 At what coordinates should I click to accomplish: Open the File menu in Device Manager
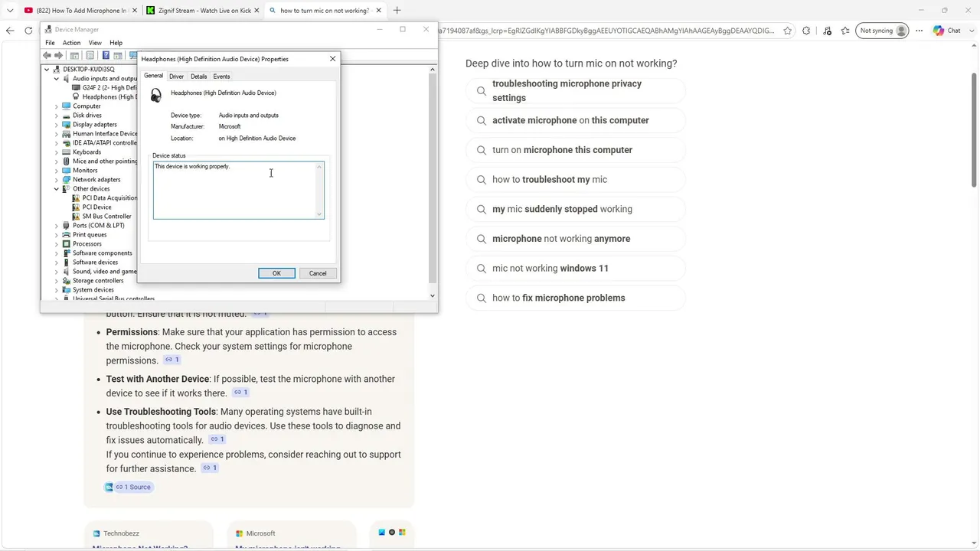click(50, 43)
